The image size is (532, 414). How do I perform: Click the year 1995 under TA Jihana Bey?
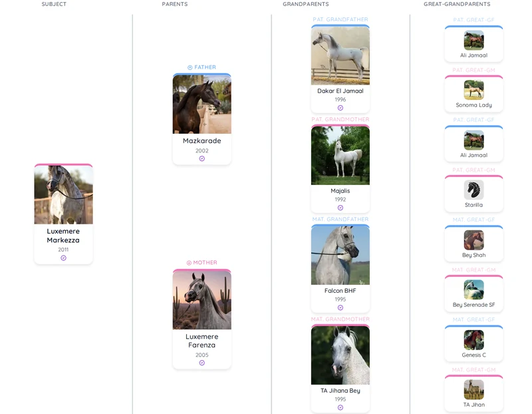point(340,399)
